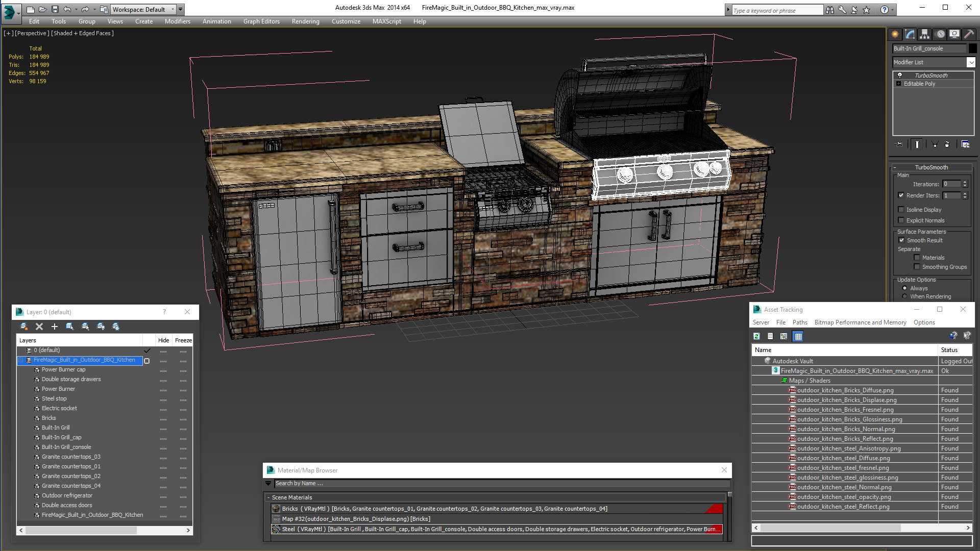Click Configure Modifier Sets icon

pyautogui.click(x=965, y=144)
